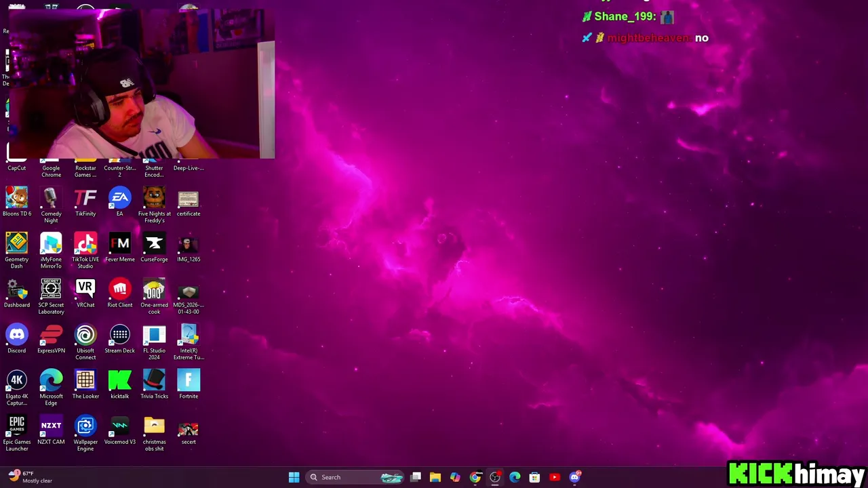Launch TikFinity from the desktop
The image size is (868, 488).
85,202
